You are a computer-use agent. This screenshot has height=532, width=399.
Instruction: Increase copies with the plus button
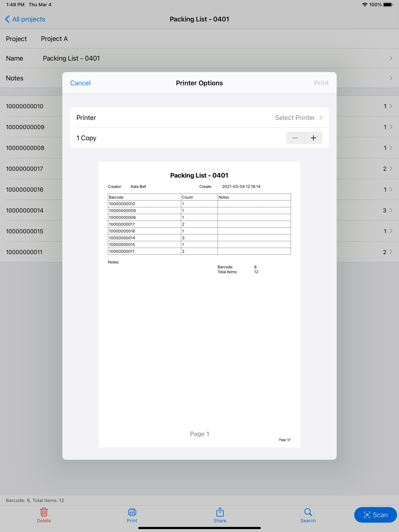click(313, 138)
